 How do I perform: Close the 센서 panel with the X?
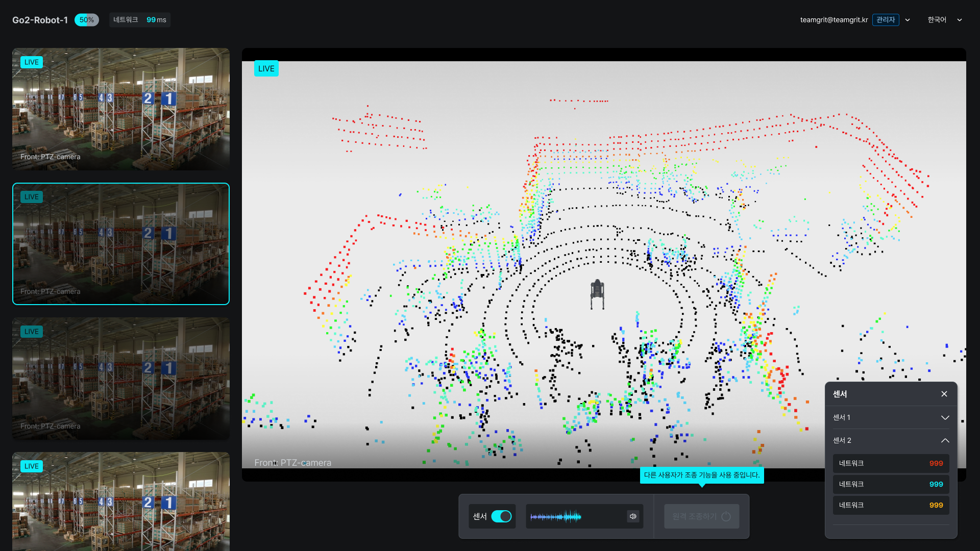coord(944,394)
